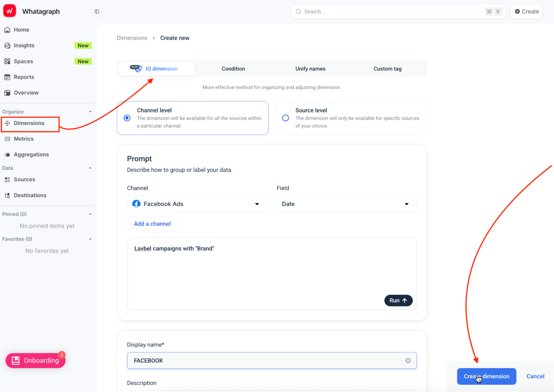Go to Sources in Data section
The image size is (554, 392).
[24, 180]
